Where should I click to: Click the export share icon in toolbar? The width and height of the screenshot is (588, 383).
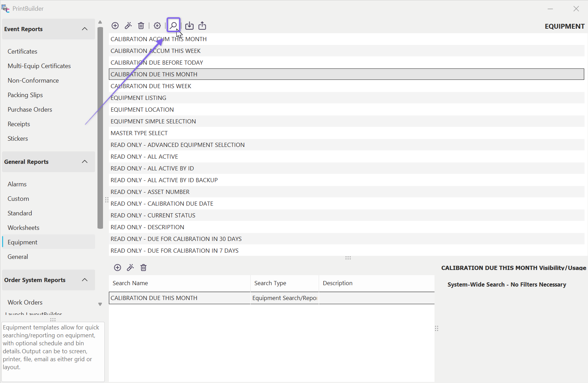(x=202, y=26)
